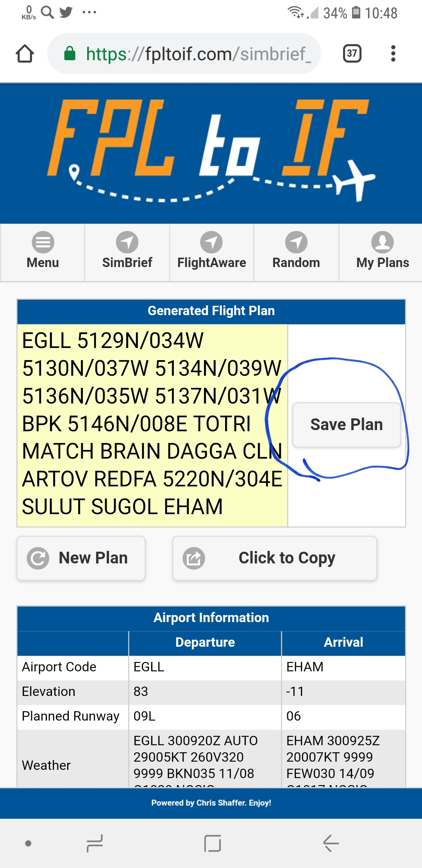Viewport: 422px width, 868px height.
Task: Click the New Plan button
Action: (x=81, y=558)
